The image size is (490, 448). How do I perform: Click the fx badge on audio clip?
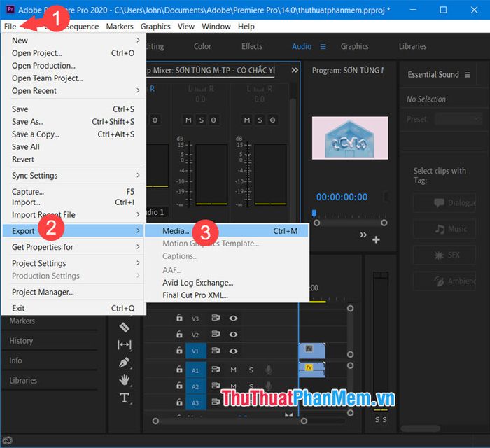click(x=309, y=367)
